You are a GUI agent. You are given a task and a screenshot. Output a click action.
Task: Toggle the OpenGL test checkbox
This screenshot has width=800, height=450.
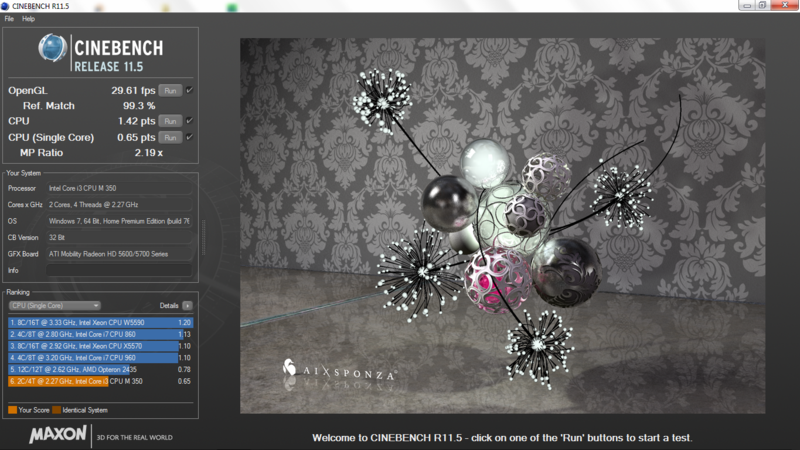pyautogui.click(x=189, y=90)
